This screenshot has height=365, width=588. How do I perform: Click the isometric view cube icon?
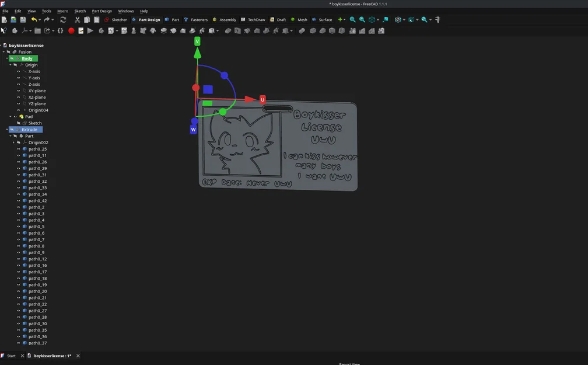(372, 19)
